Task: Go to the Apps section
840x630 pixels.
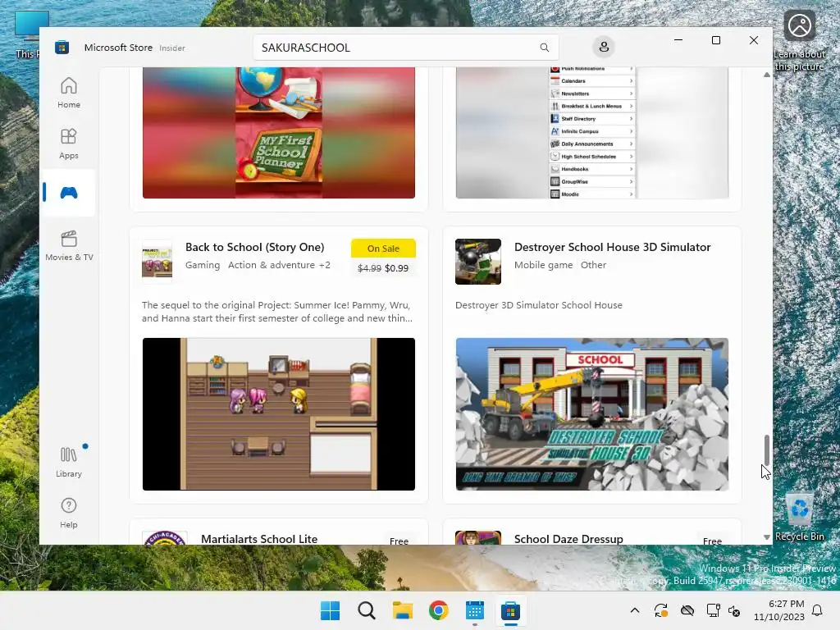Action: pyautogui.click(x=69, y=144)
